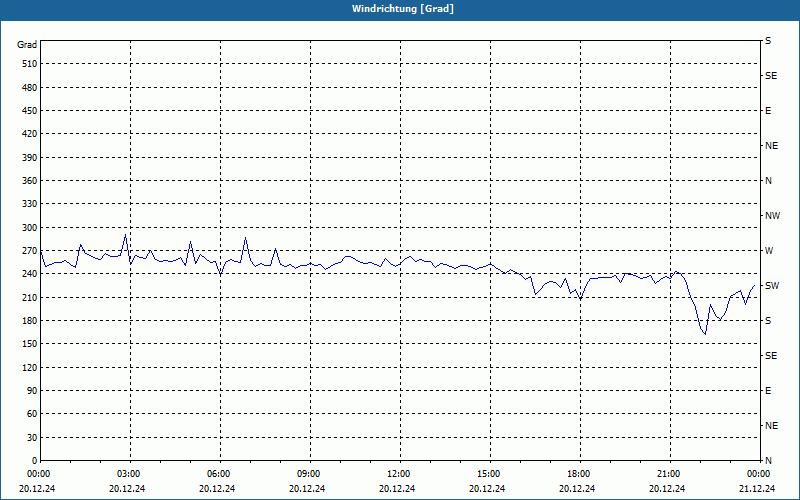Click the "Grad" unit label of the left axis
This screenshot has width=800, height=500.
point(27,45)
